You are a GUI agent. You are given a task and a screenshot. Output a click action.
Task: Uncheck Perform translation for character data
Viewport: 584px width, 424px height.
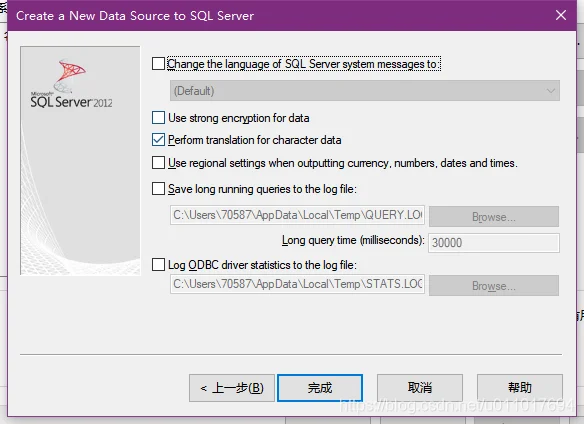(x=158, y=140)
